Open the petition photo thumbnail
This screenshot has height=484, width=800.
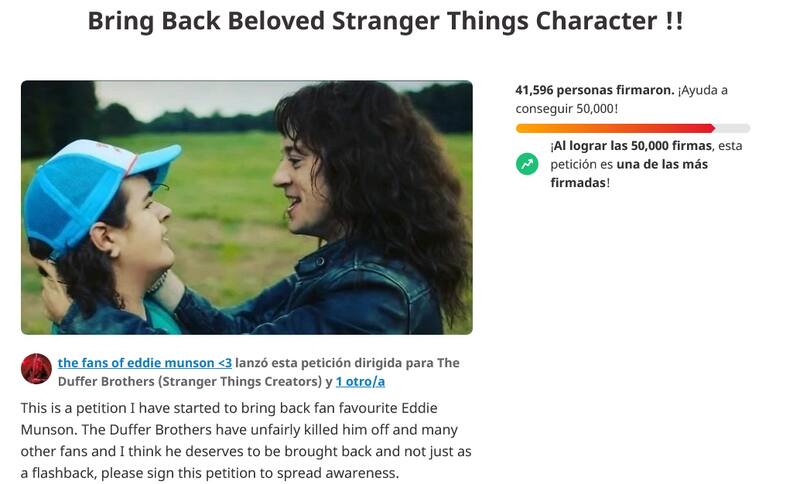pyautogui.click(x=246, y=207)
